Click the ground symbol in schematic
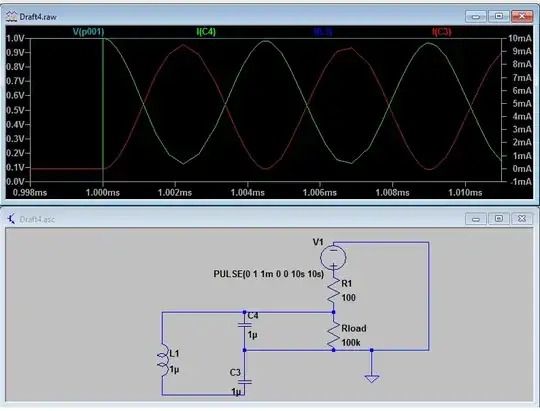 tap(372, 379)
